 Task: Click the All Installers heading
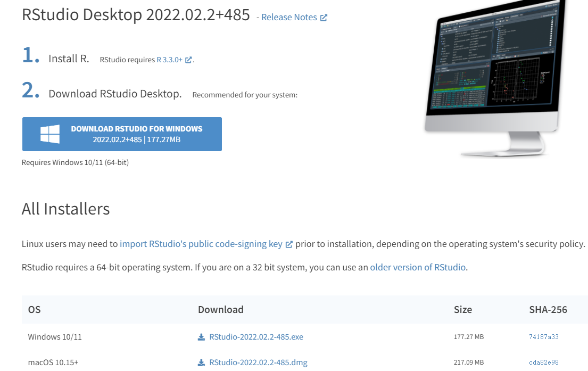(65, 209)
